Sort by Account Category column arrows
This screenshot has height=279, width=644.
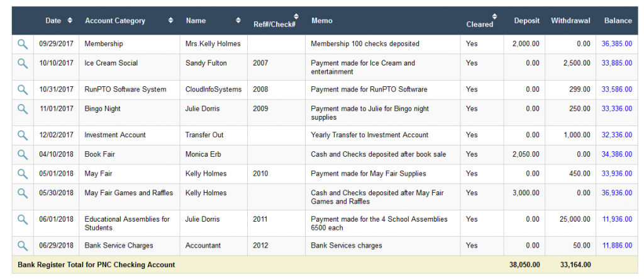click(x=171, y=21)
